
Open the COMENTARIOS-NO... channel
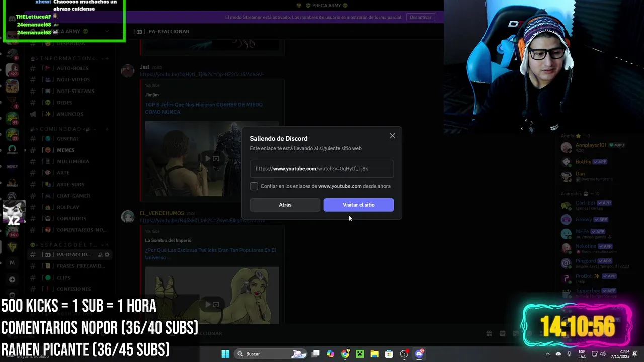coord(69,230)
